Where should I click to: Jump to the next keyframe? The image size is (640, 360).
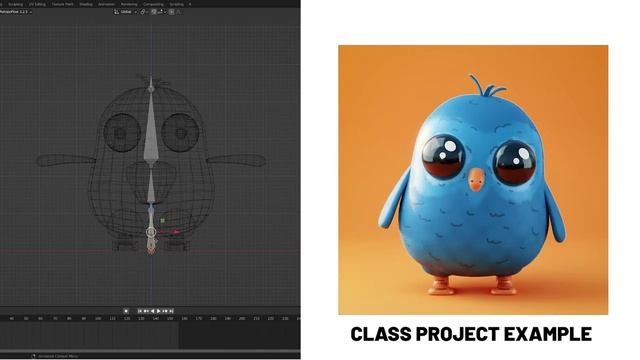coord(165,311)
